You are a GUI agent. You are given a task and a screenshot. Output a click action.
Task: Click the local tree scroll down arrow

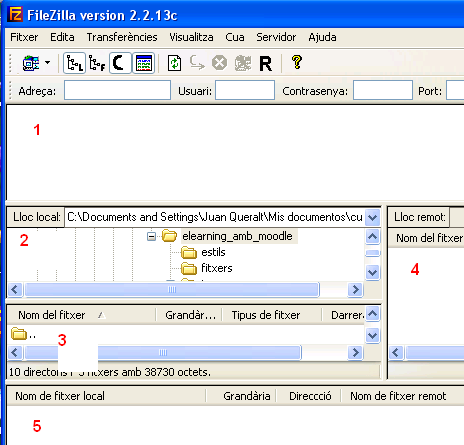(x=372, y=273)
